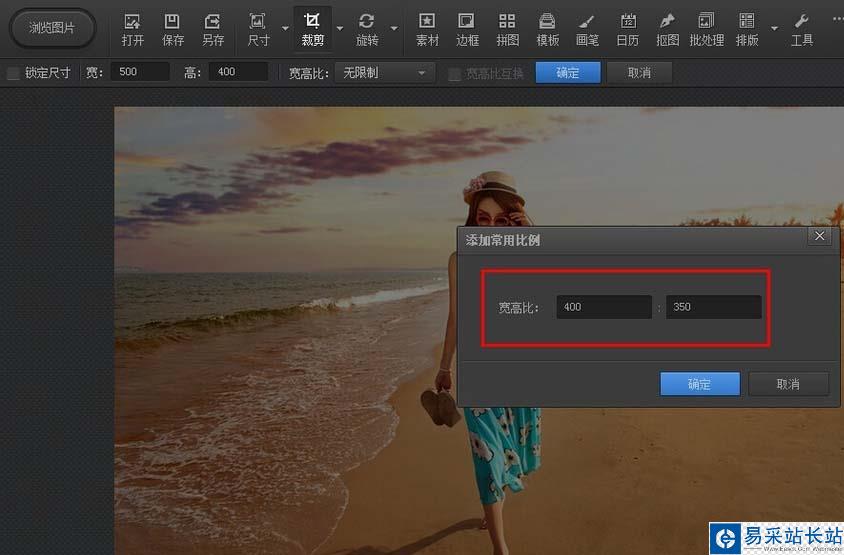Expand the 裁剪 dropdown arrow
This screenshot has height=555, width=844.
(340, 28)
